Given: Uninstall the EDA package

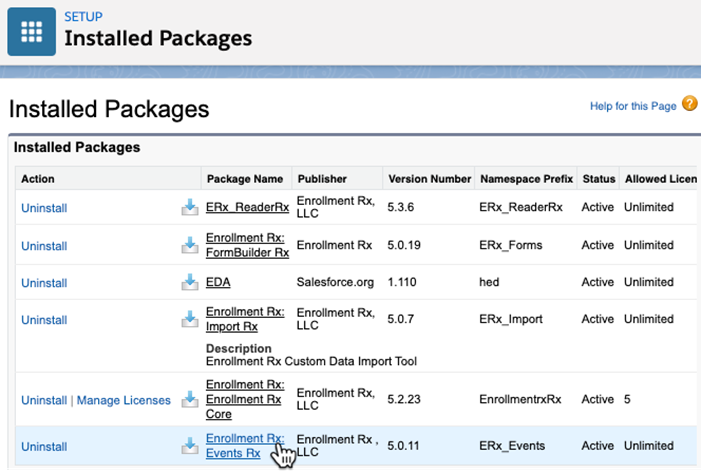Looking at the screenshot, I should [44, 283].
